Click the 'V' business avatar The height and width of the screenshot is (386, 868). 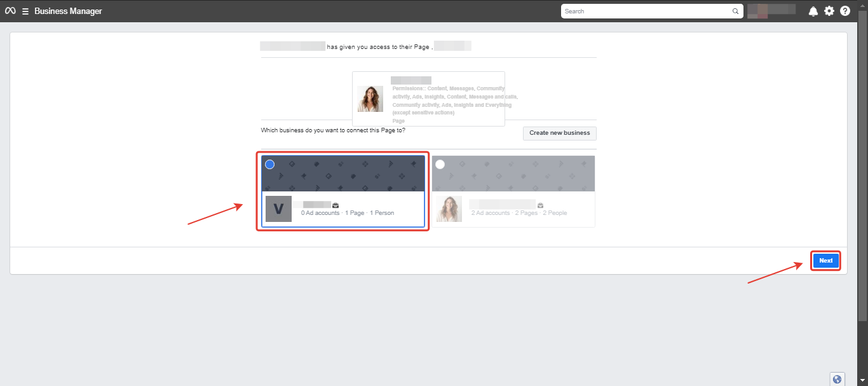pos(278,209)
